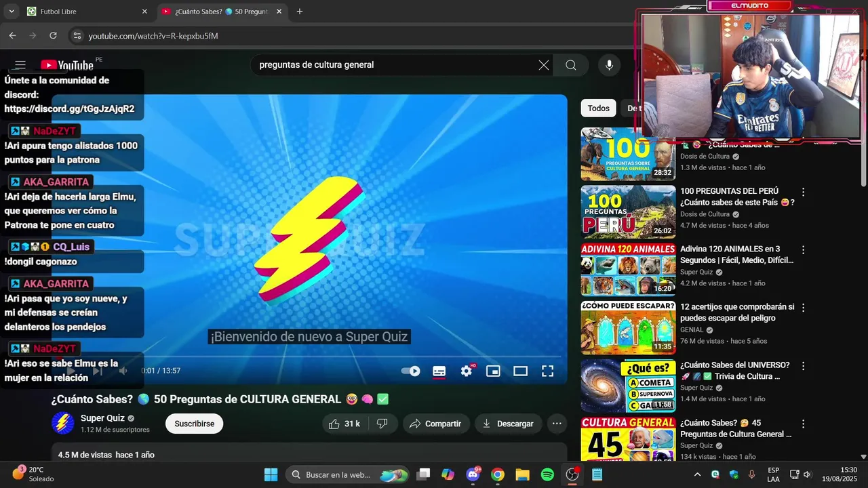Screen dimensions: 868x488
Task: Click the address bar URL
Action: [153, 36]
